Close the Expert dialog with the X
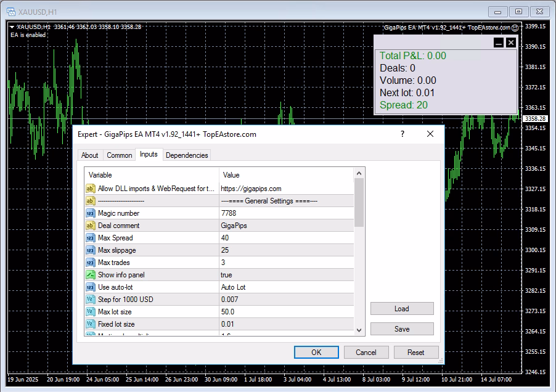This screenshot has width=556, height=392. 430,134
